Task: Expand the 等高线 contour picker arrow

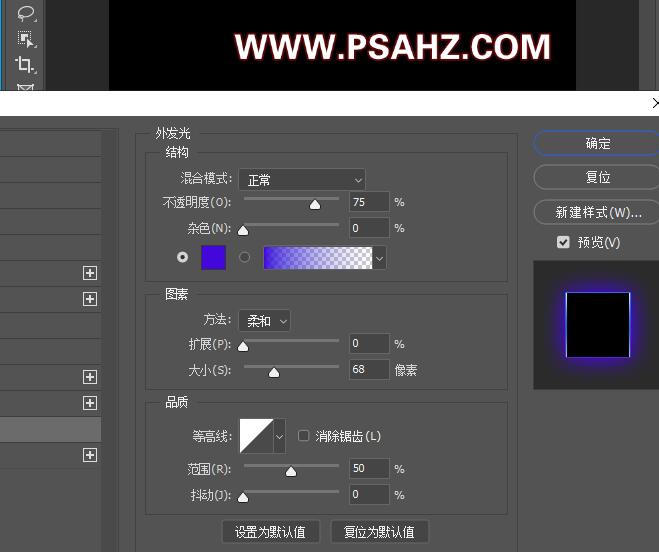Action: [x=279, y=436]
